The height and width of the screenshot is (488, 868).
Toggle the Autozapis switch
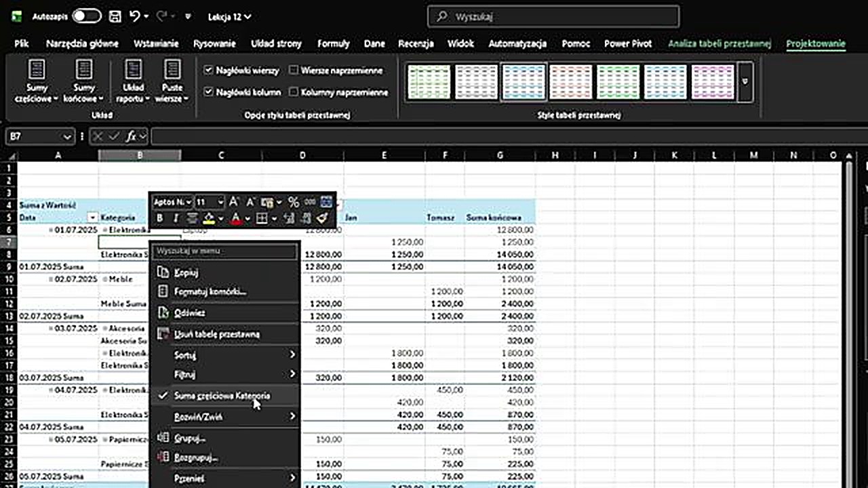pyautogui.click(x=87, y=16)
